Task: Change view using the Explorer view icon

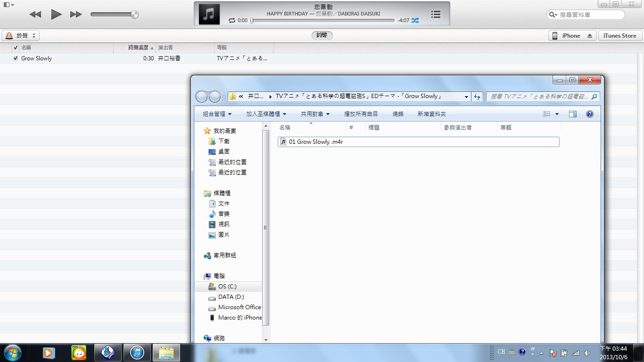Action: tap(547, 114)
